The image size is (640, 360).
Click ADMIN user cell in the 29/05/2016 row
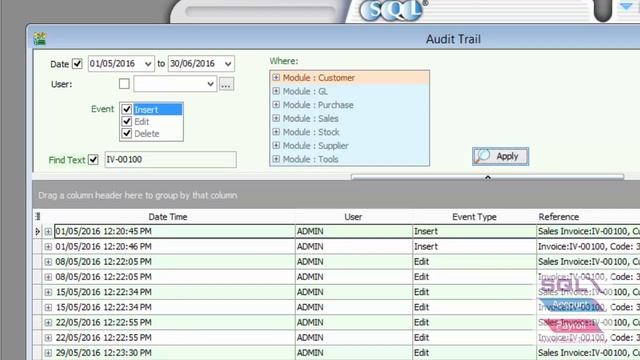[x=353, y=353]
